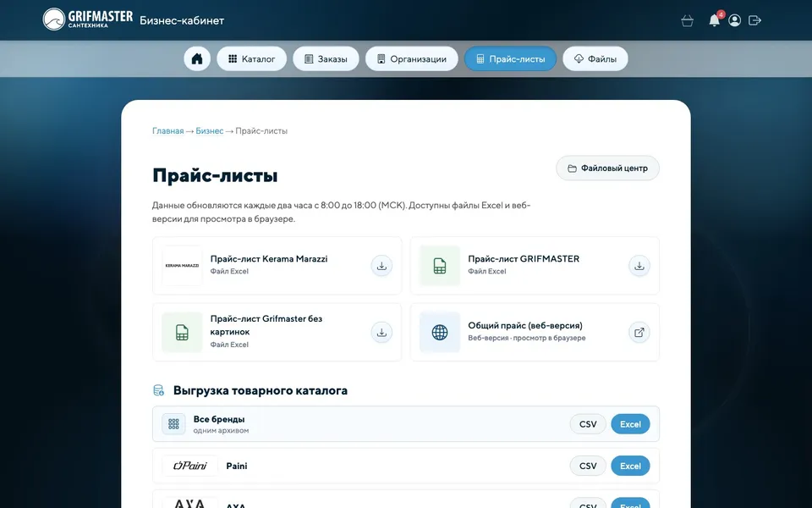Viewport: 812px width, 508px height.
Task: Click the Paini brand logo
Action: (x=190, y=466)
